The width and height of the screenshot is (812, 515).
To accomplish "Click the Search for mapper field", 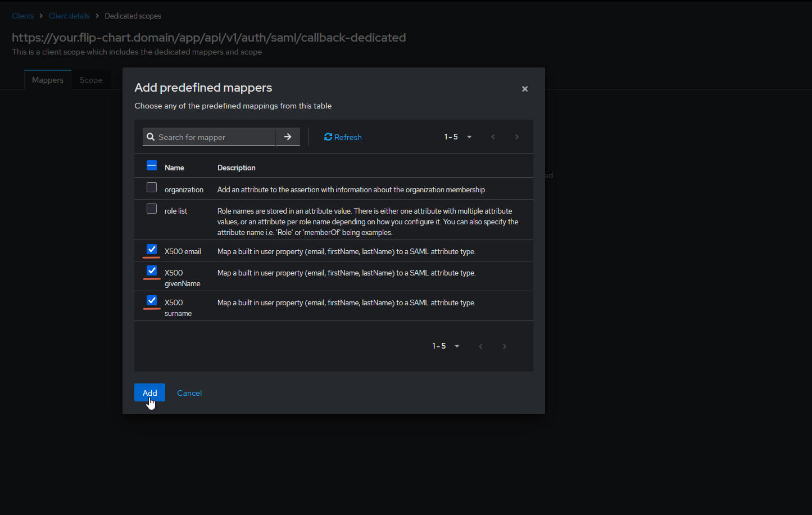I will coord(209,137).
